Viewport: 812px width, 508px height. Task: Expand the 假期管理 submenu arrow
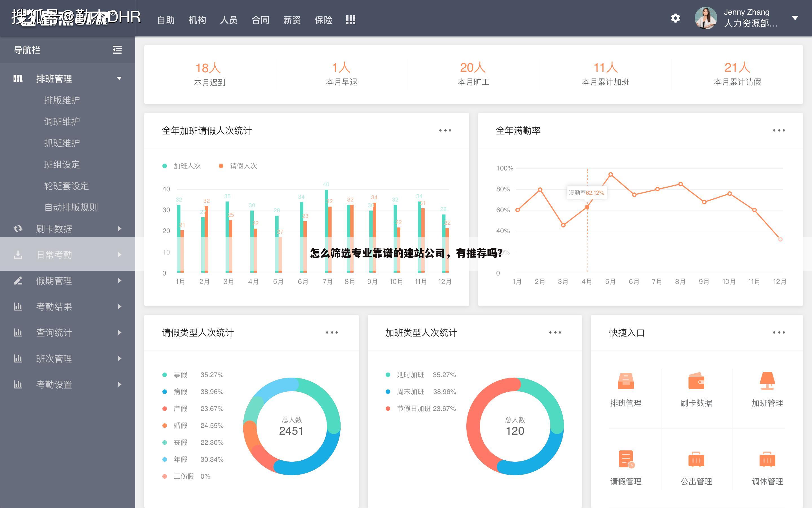tap(120, 281)
